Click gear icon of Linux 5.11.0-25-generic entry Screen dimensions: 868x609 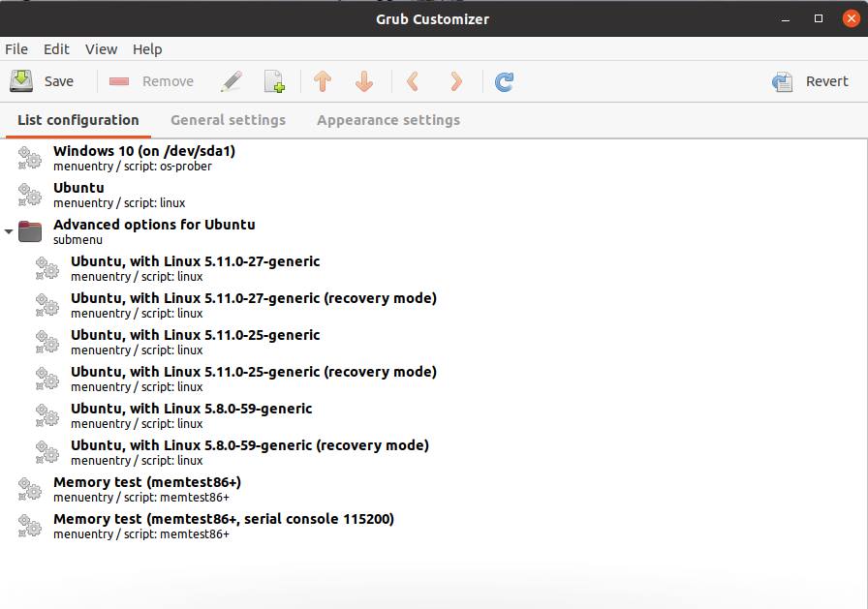click(47, 342)
